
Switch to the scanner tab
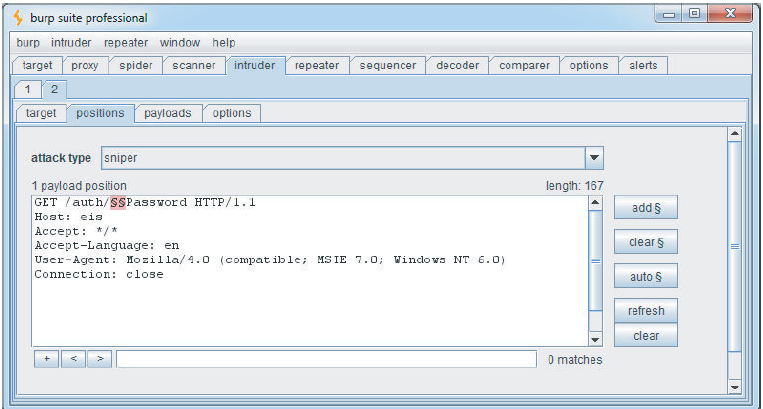point(194,65)
